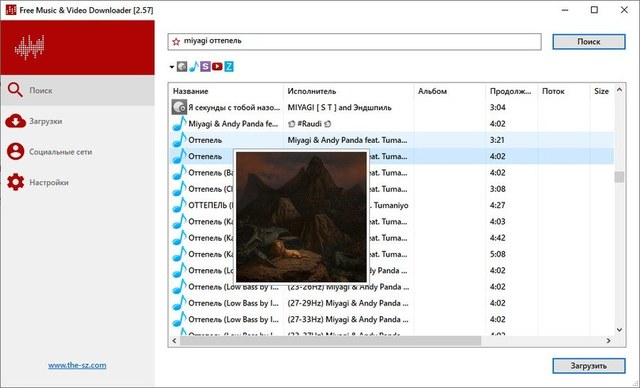Sort by the Продолж... column header

tap(511, 91)
